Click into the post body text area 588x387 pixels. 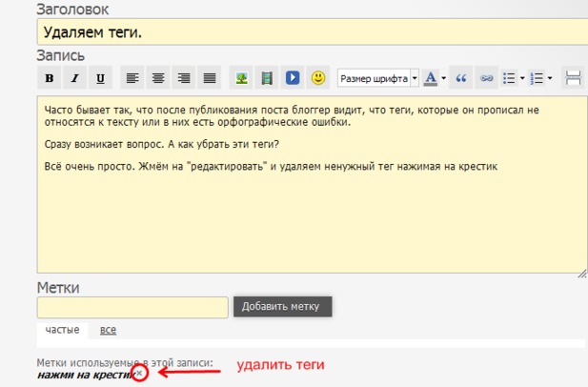click(x=313, y=185)
